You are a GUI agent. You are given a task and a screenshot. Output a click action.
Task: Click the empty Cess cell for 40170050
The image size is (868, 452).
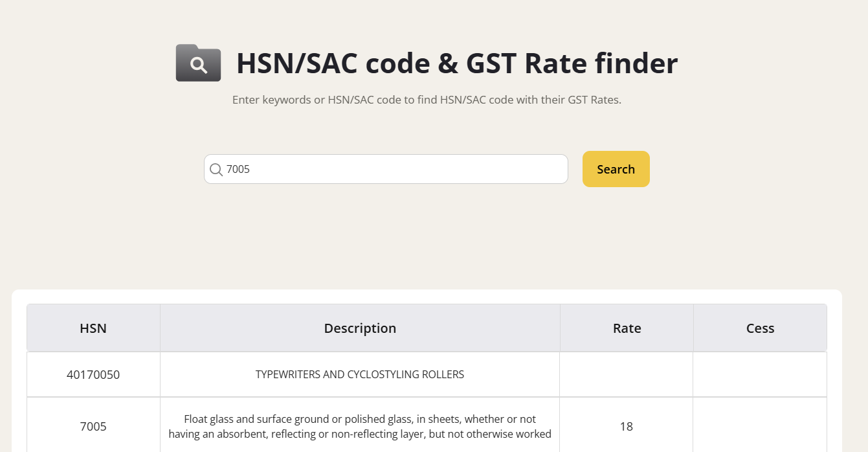(x=760, y=374)
